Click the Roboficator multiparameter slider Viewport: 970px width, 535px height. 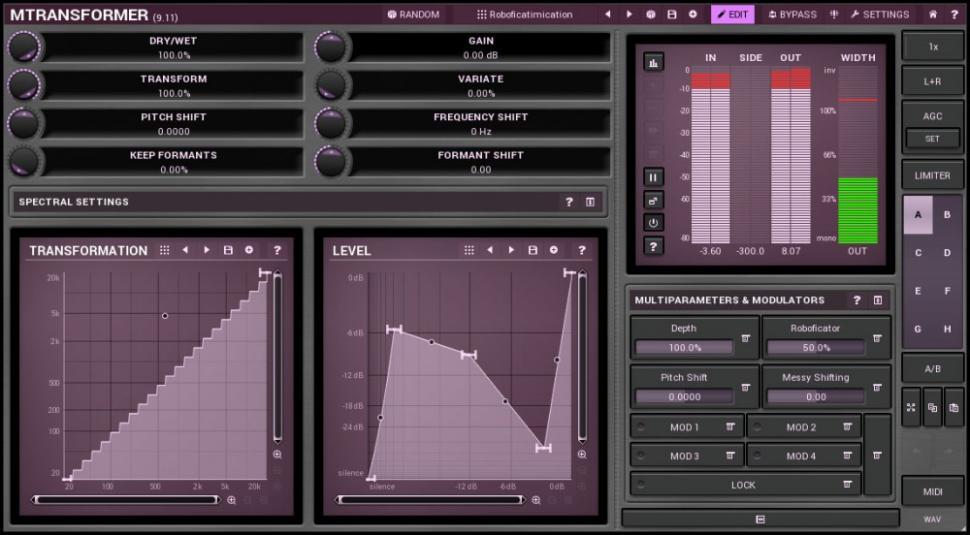point(816,348)
